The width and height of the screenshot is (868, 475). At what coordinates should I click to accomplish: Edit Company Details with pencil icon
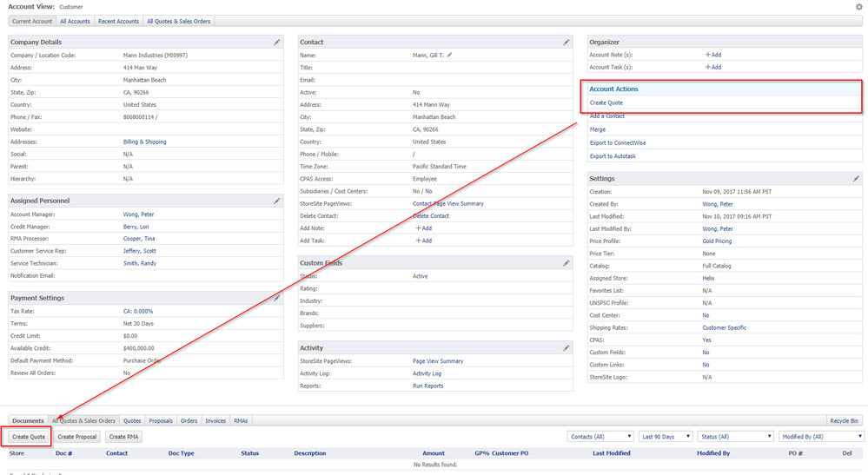[277, 42]
